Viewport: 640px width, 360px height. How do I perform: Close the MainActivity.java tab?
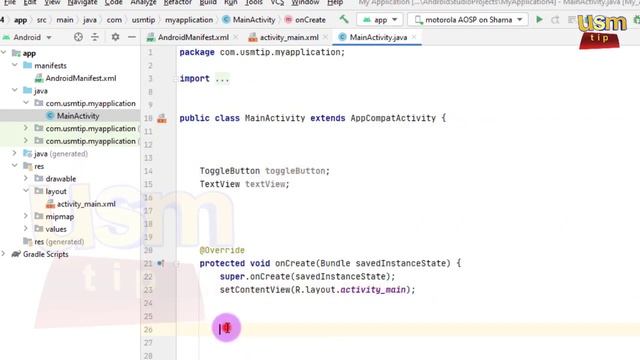[x=414, y=37]
